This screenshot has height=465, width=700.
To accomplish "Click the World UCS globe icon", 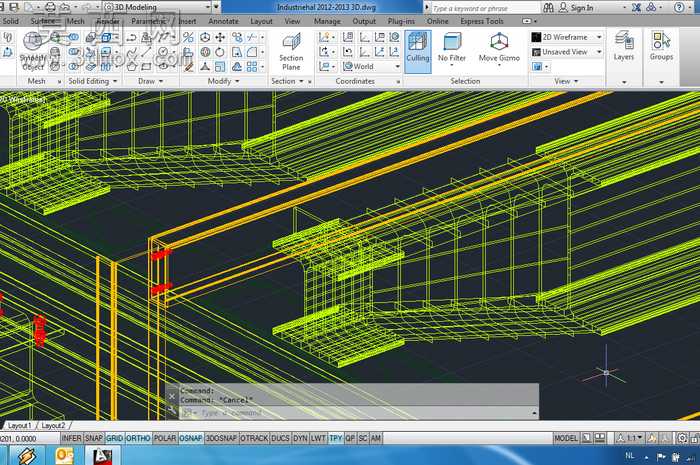I will [x=347, y=66].
